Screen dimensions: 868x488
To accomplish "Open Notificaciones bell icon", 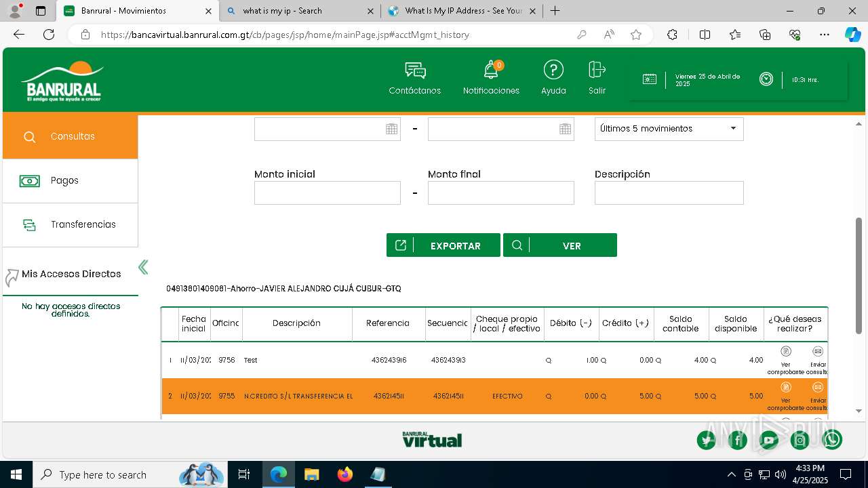I will [491, 70].
